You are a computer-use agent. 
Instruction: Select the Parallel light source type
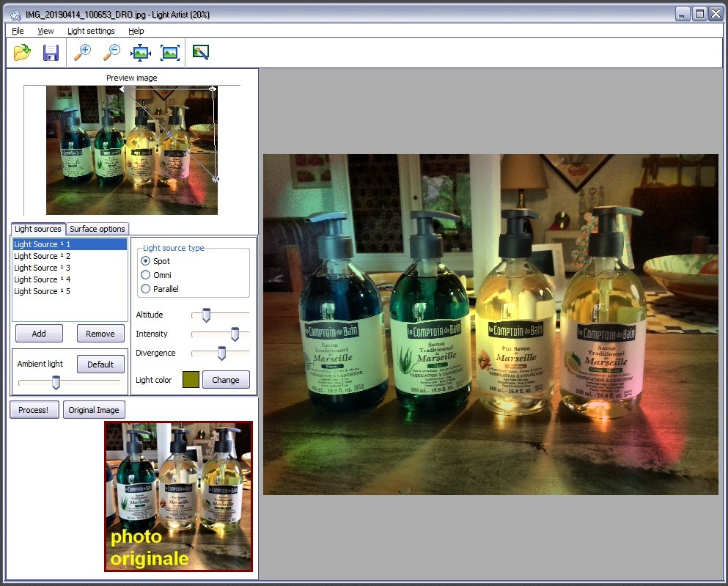click(145, 289)
